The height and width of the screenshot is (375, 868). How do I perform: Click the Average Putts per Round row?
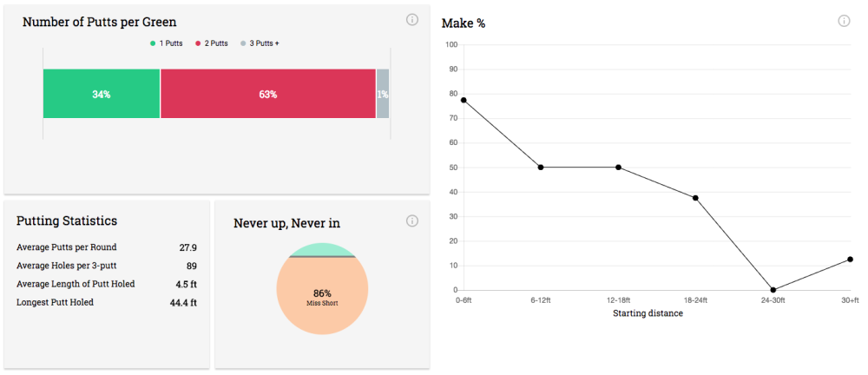point(107,247)
